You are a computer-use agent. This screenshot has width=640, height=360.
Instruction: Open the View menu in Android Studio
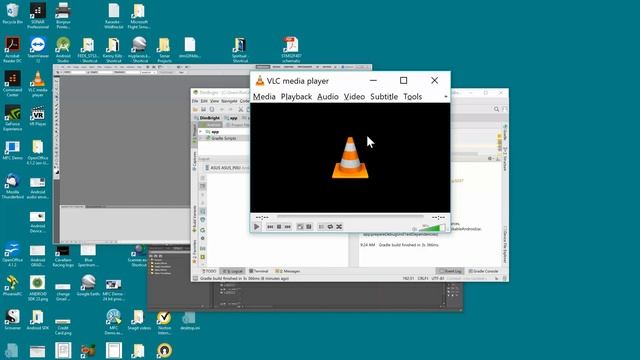click(214, 101)
